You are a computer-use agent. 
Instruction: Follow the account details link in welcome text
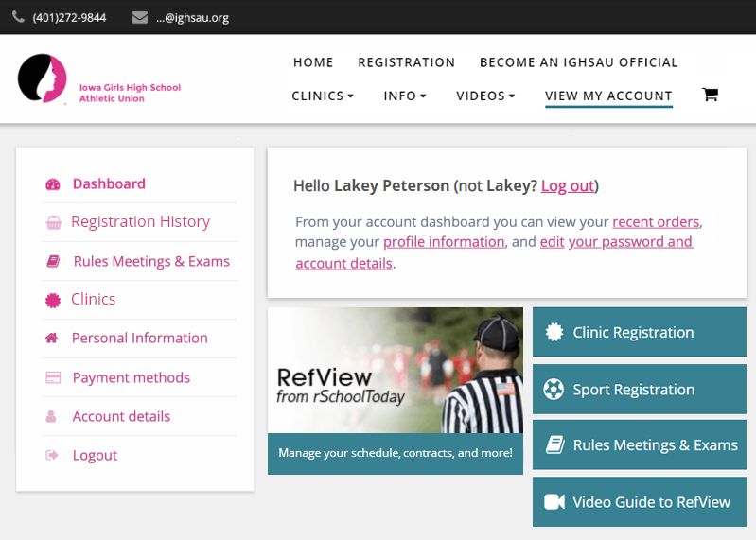[x=343, y=264]
